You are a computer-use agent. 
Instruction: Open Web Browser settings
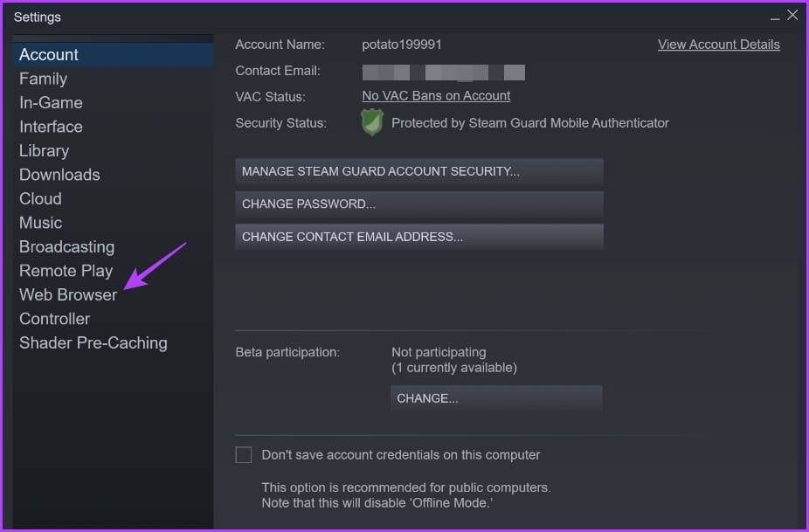pos(68,294)
